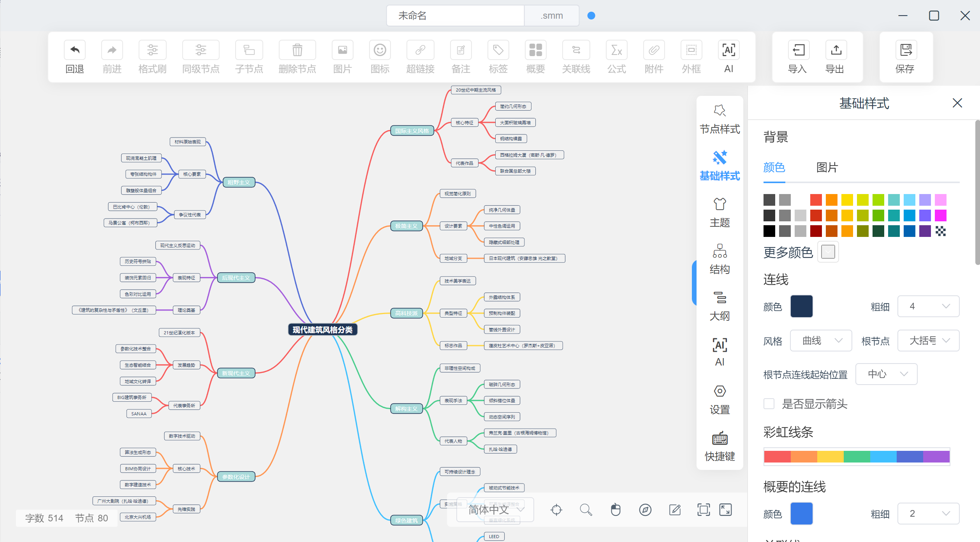
Task: Switch to the 图片 background tab
Action: click(827, 168)
